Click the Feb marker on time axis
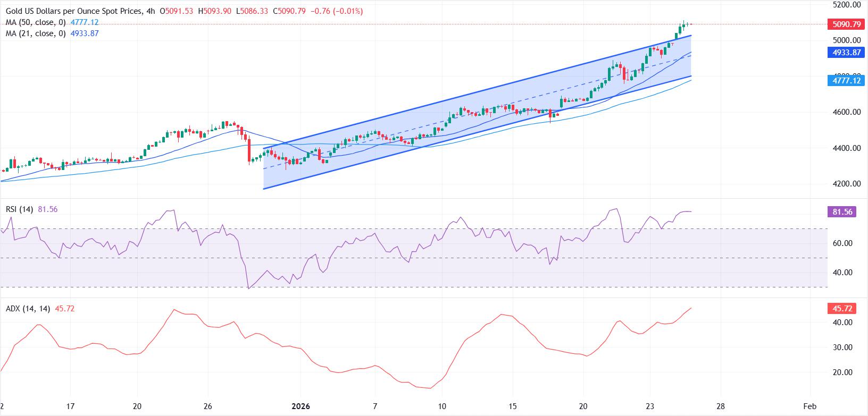Screen dimensions: 868x416 [809, 406]
